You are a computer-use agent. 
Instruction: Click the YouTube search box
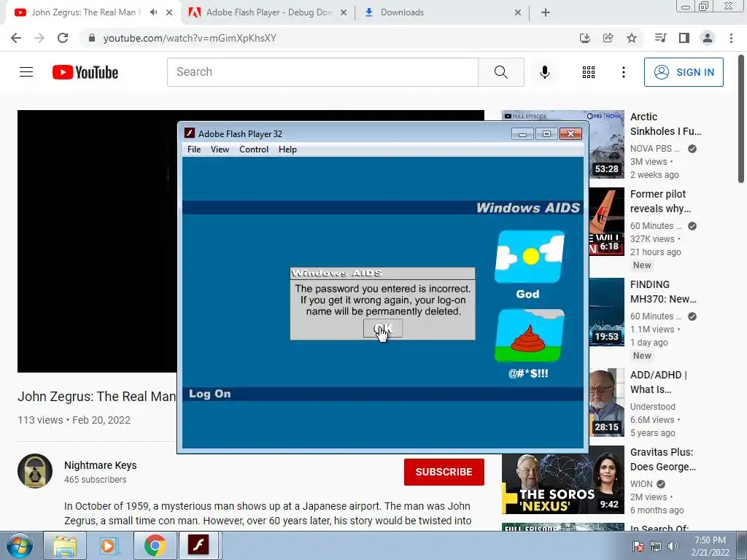(322, 72)
